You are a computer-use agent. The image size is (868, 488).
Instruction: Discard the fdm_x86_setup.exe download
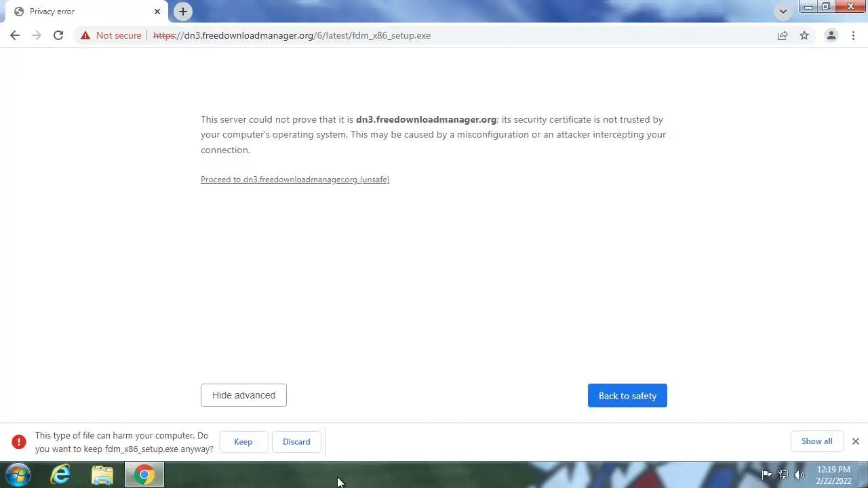click(x=296, y=442)
